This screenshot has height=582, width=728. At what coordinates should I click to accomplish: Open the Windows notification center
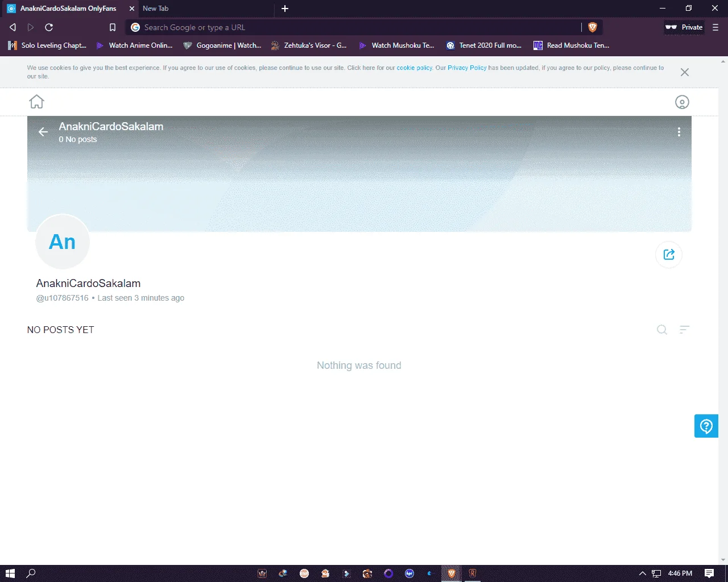click(709, 573)
